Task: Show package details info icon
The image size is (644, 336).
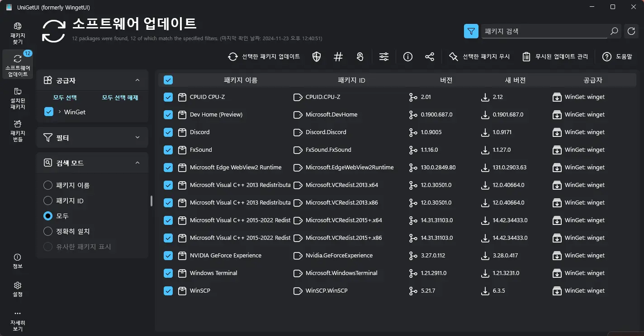Action: (x=408, y=56)
